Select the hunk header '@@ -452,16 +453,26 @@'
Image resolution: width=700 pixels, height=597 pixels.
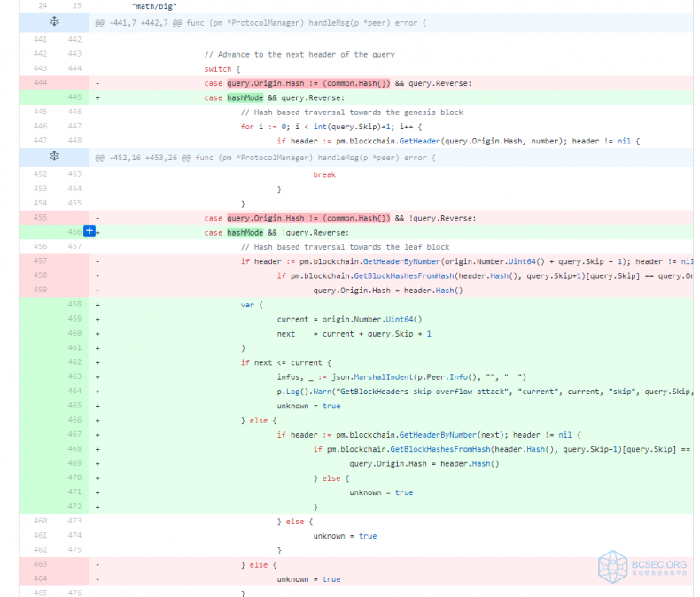(143, 158)
